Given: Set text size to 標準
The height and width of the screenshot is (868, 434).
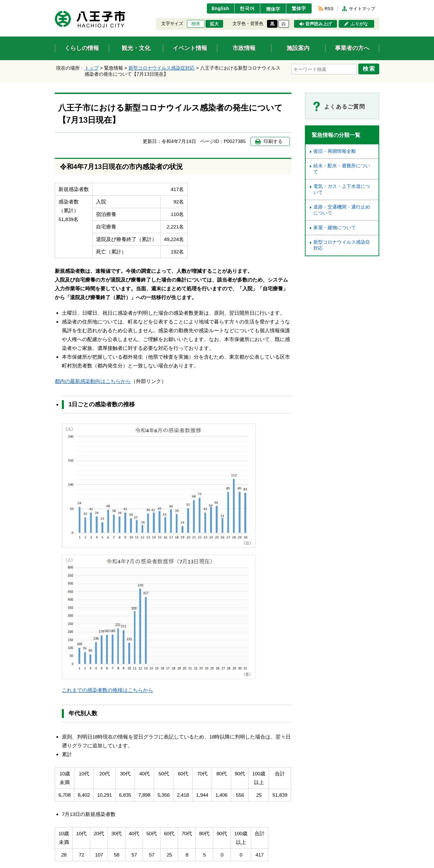Looking at the screenshot, I should (196, 24).
